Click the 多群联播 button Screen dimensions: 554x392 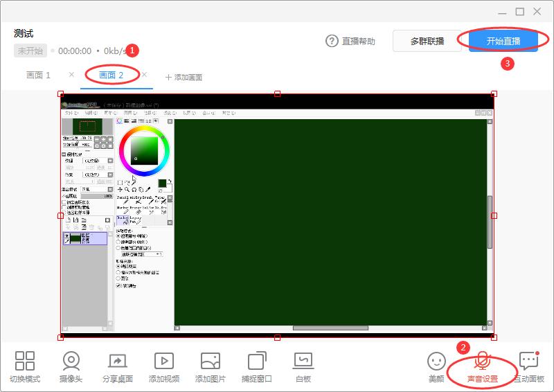point(427,42)
